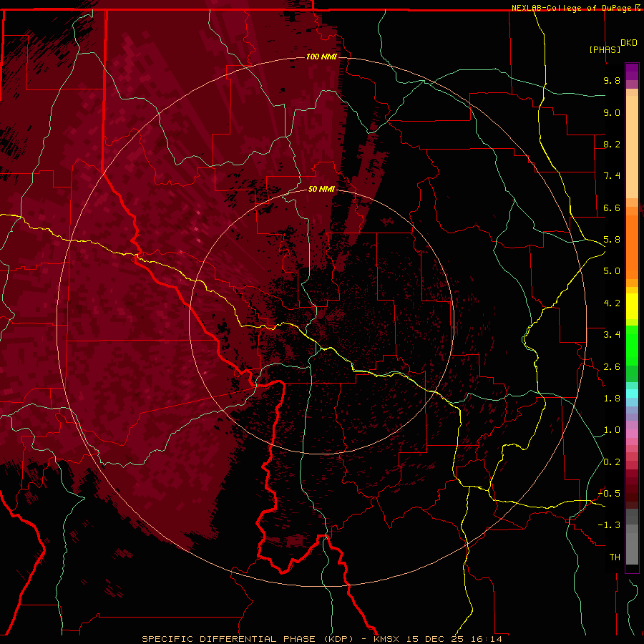Pick the dark purple segment atop color bar

click(x=632, y=72)
